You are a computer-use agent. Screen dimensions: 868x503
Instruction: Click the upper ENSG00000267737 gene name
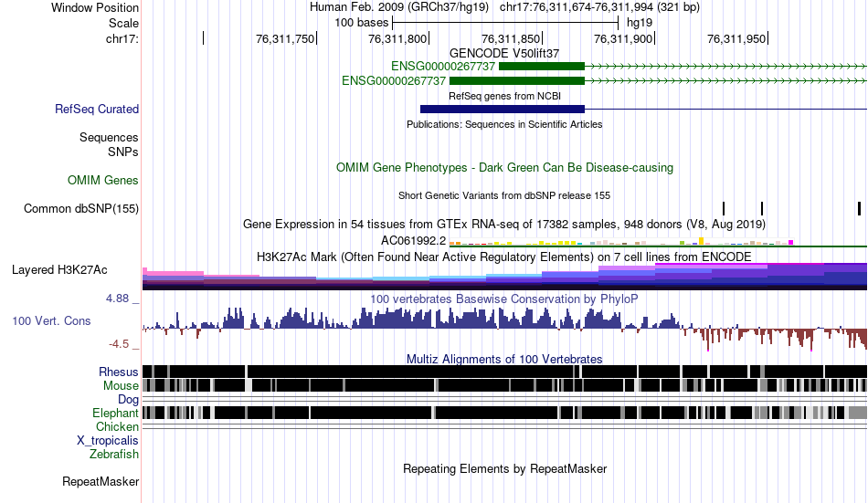coord(443,67)
